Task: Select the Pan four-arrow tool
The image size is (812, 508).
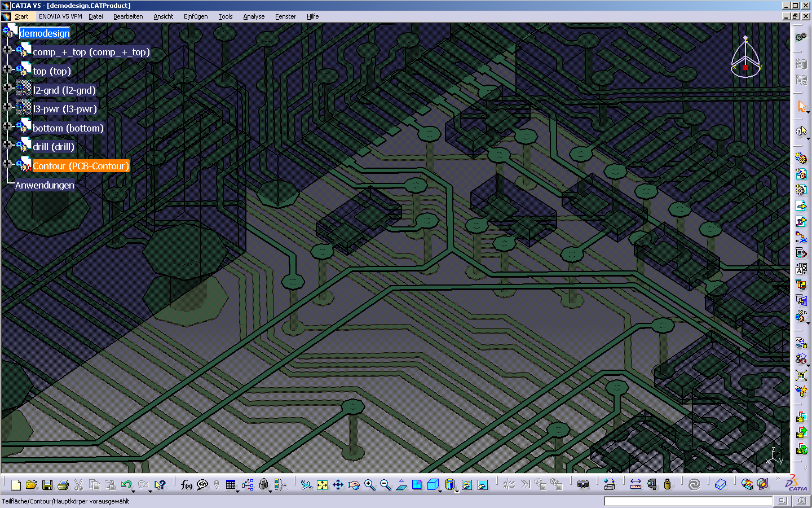Action: tap(338, 485)
